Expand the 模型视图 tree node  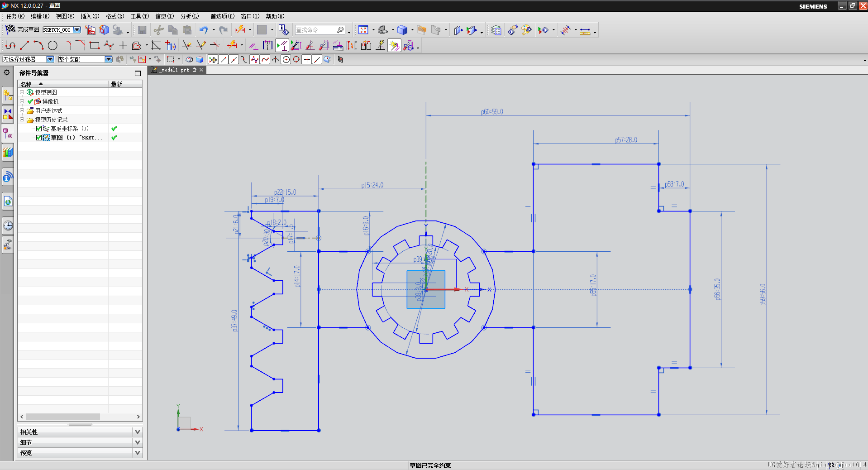[22, 92]
